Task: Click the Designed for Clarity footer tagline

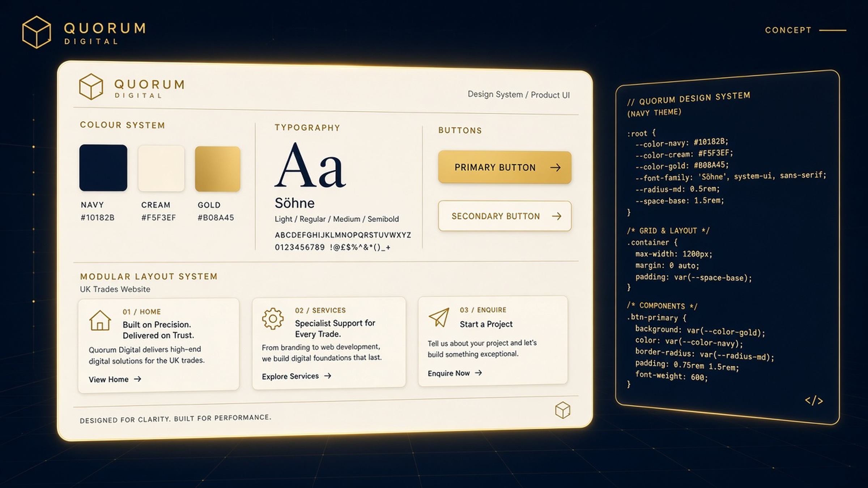Action: [175, 419]
